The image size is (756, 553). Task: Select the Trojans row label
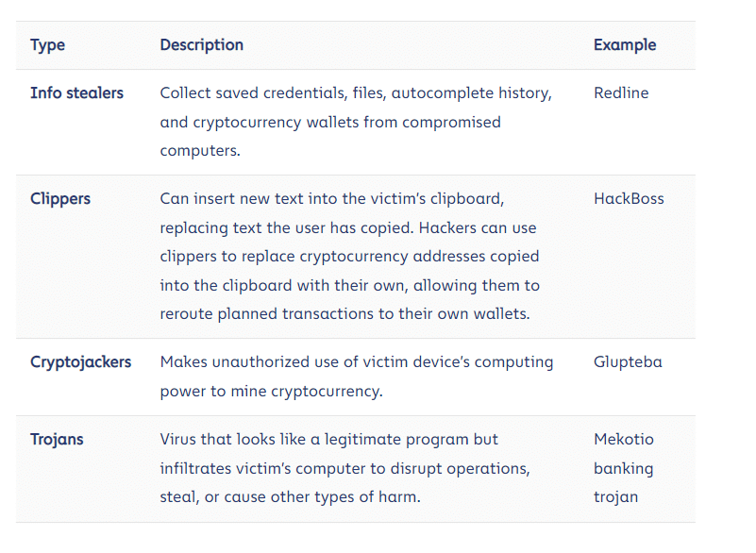[x=57, y=439]
